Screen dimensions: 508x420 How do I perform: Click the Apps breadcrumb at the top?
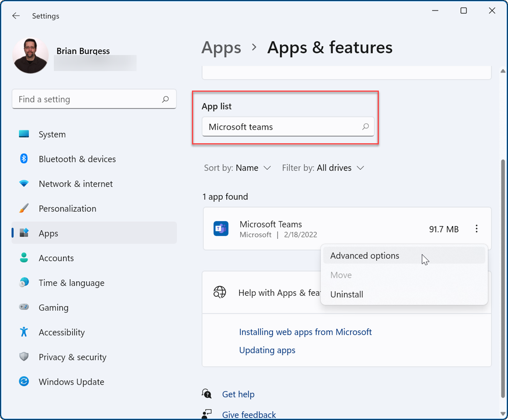(221, 47)
